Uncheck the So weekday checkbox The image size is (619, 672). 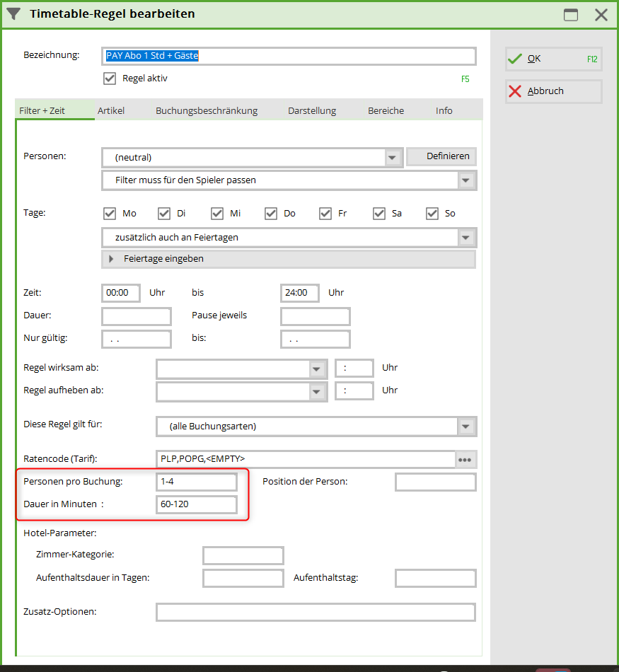coord(432,214)
